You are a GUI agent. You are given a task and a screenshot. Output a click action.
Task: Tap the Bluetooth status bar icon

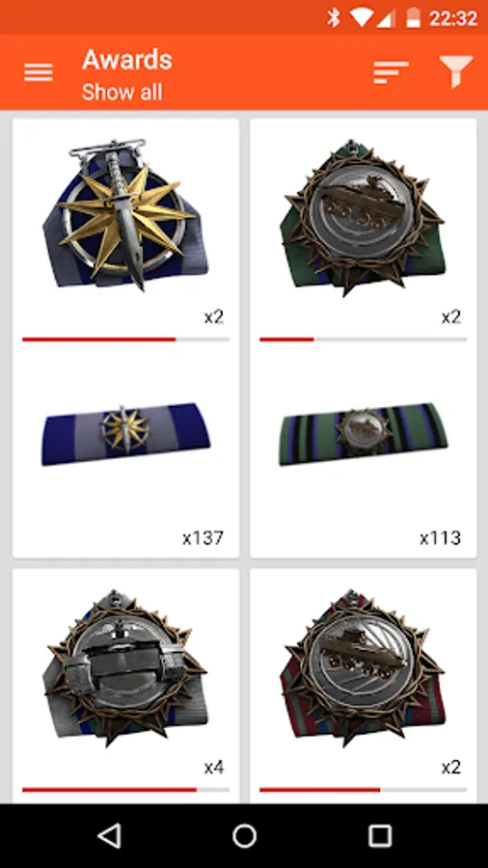click(333, 17)
